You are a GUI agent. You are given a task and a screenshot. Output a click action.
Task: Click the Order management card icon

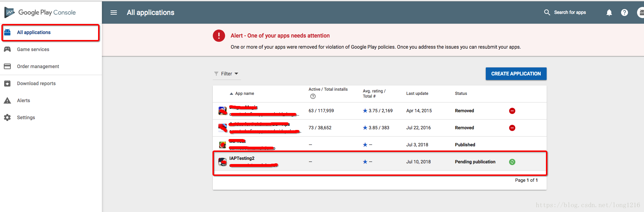coord(7,66)
